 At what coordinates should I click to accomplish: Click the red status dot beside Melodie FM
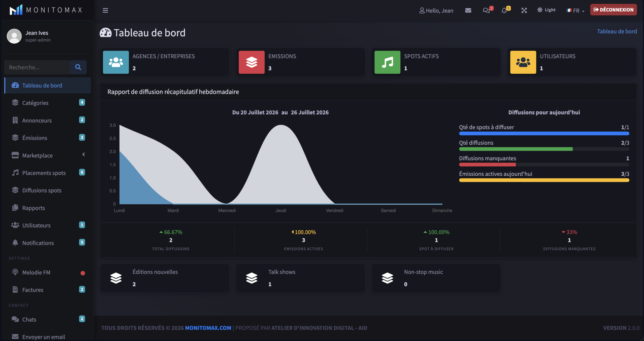(83, 273)
